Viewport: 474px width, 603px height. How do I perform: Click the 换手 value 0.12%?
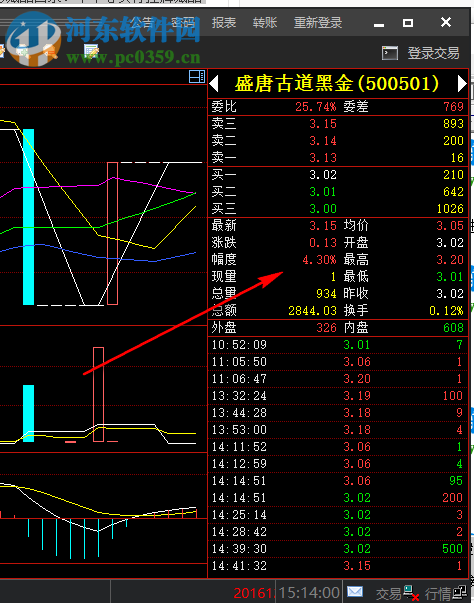point(446,311)
